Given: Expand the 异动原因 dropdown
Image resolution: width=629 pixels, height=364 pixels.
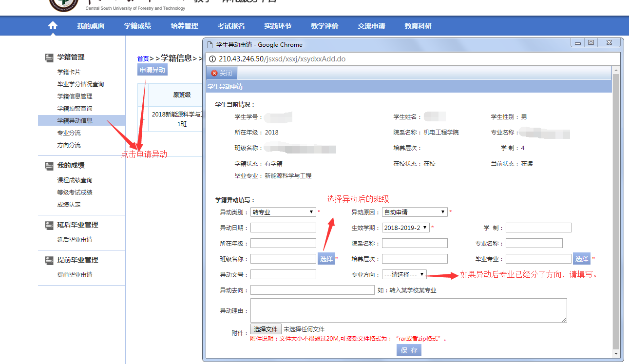Looking at the screenshot, I should (x=415, y=212).
